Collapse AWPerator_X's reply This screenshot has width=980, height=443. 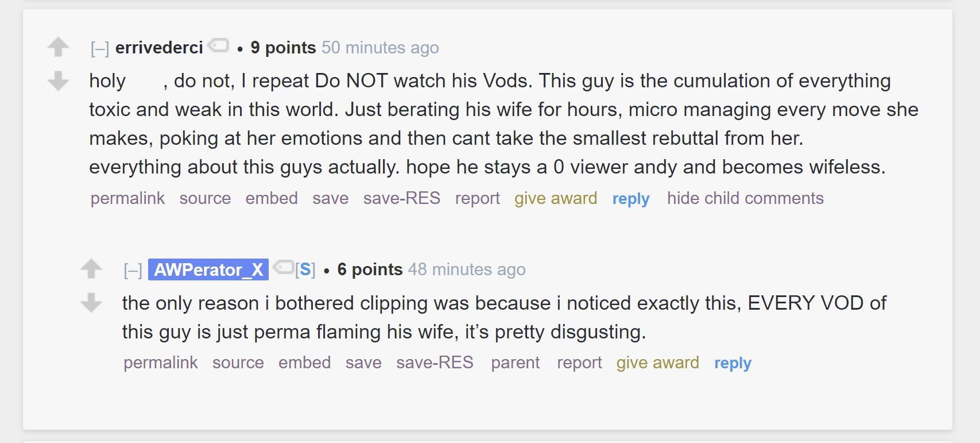tap(133, 271)
